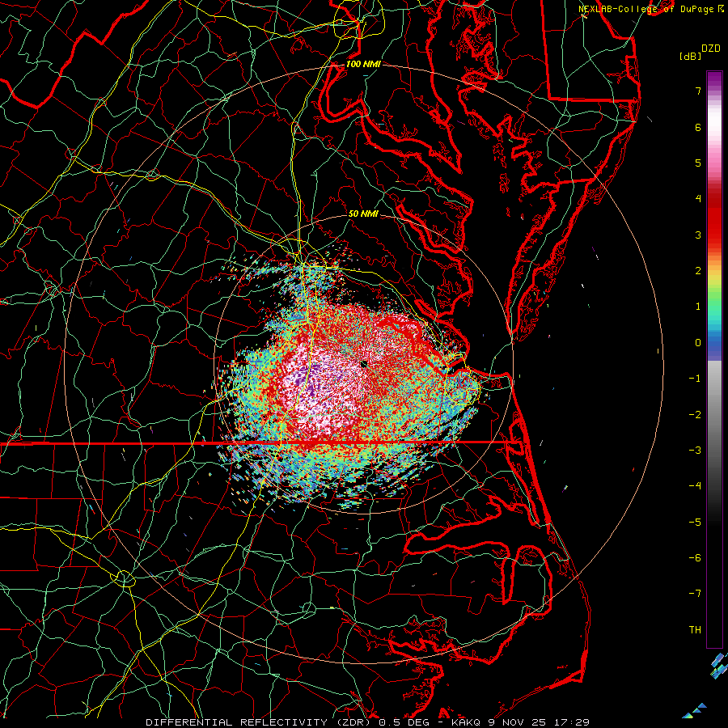This screenshot has width=728, height=728.
Task: Click the -5 dB scale value
Action: point(695,523)
